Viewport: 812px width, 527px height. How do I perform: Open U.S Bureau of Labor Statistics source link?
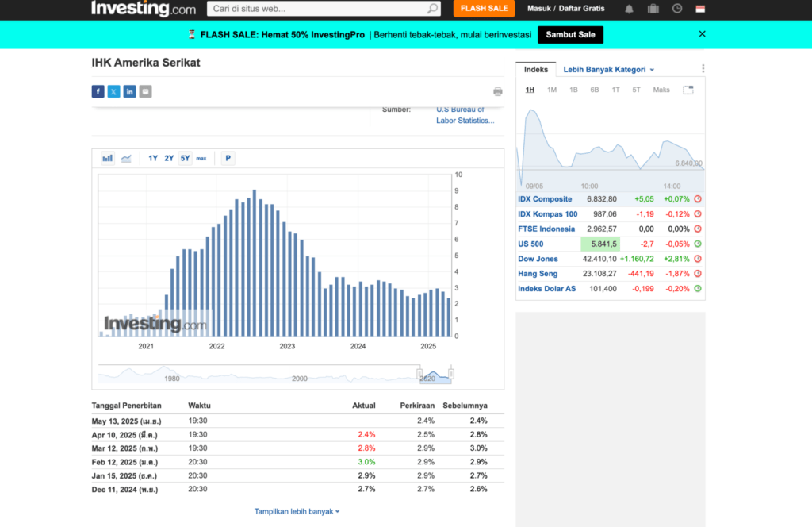(465, 115)
